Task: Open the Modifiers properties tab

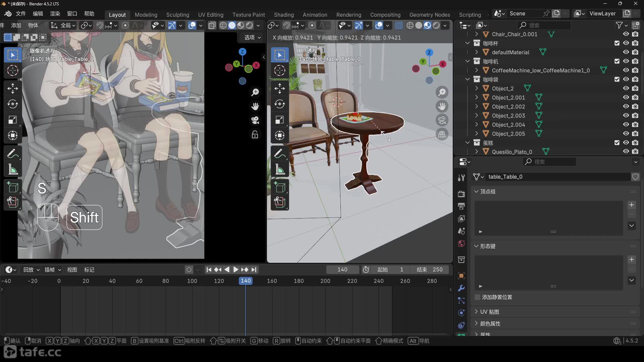Action: (462, 288)
